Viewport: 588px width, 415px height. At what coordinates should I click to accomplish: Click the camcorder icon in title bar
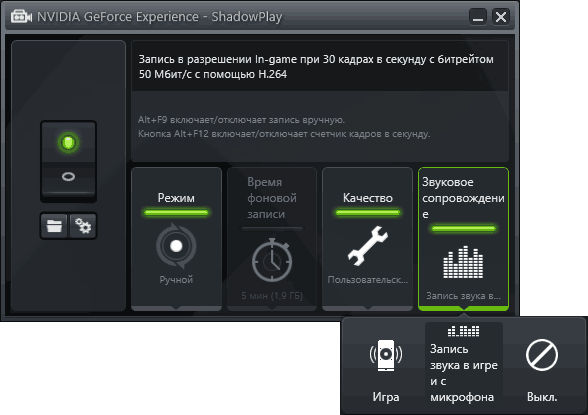tap(21, 16)
